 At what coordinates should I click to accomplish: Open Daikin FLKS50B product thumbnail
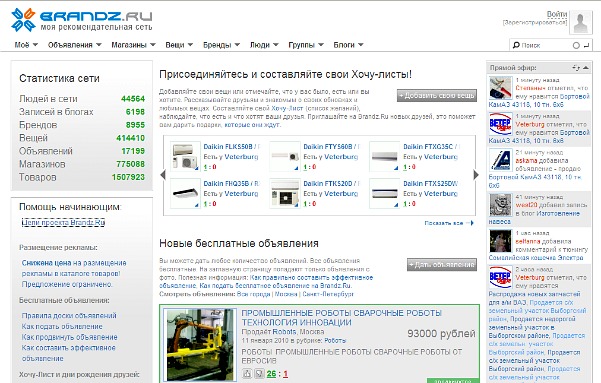point(185,156)
